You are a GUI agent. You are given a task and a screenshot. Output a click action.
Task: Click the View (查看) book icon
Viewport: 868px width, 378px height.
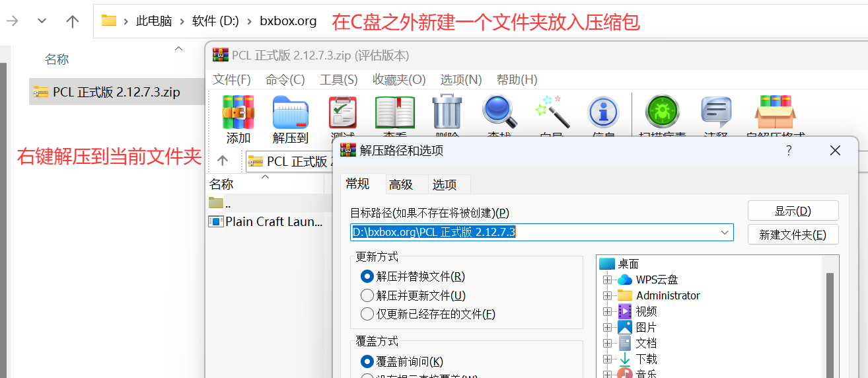point(395,112)
